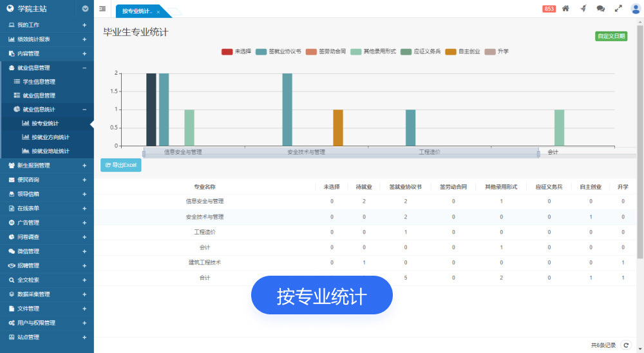The height and width of the screenshot is (353, 644).
Task: Open the 学院主站 site switcher dropdown
Action: pos(86,9)
